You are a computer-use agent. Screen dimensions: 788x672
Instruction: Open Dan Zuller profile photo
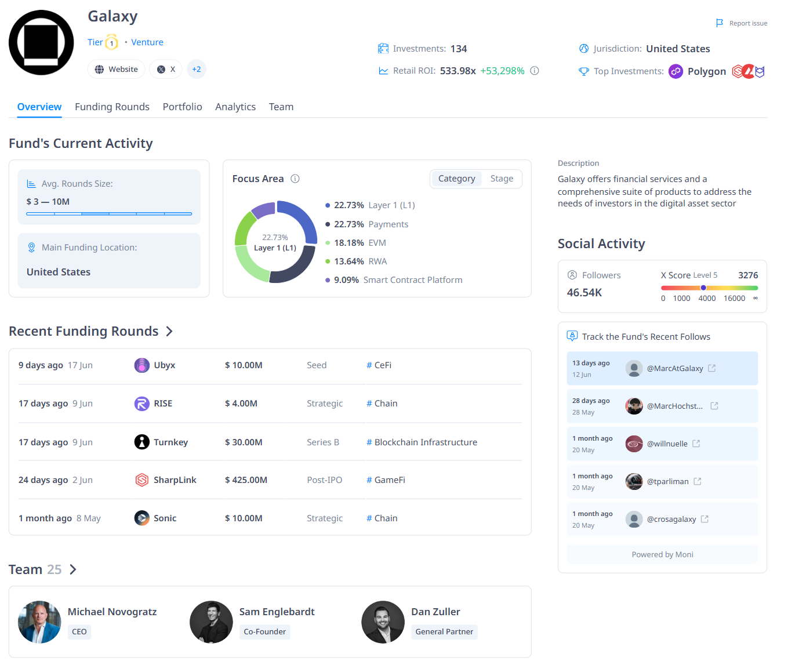[x=383, y=622]
